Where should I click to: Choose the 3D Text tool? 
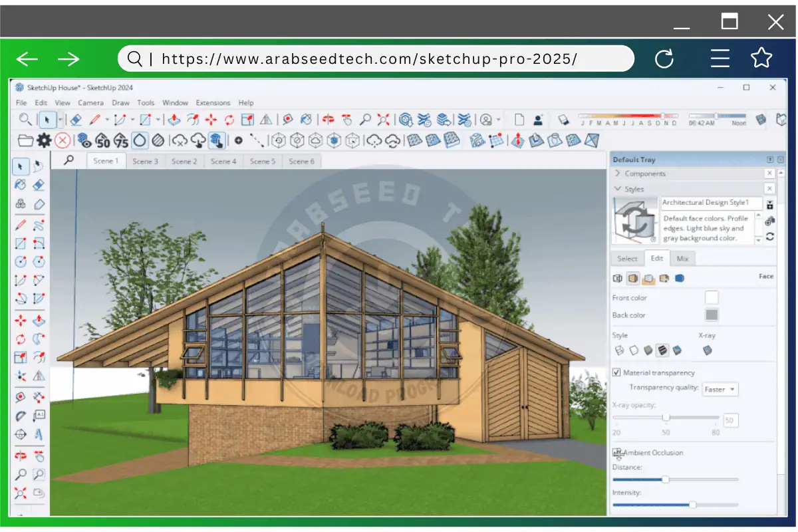(39, 434)
